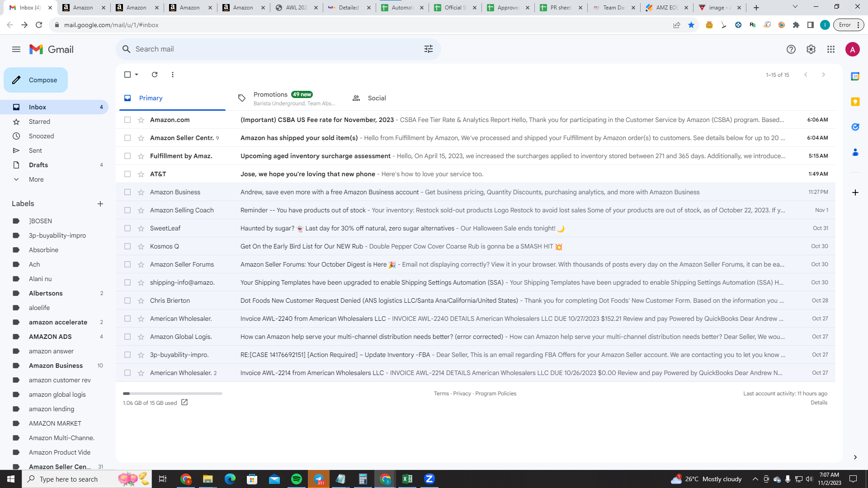
Task: Click the Chrome address bar
Action: coord(362,25)
